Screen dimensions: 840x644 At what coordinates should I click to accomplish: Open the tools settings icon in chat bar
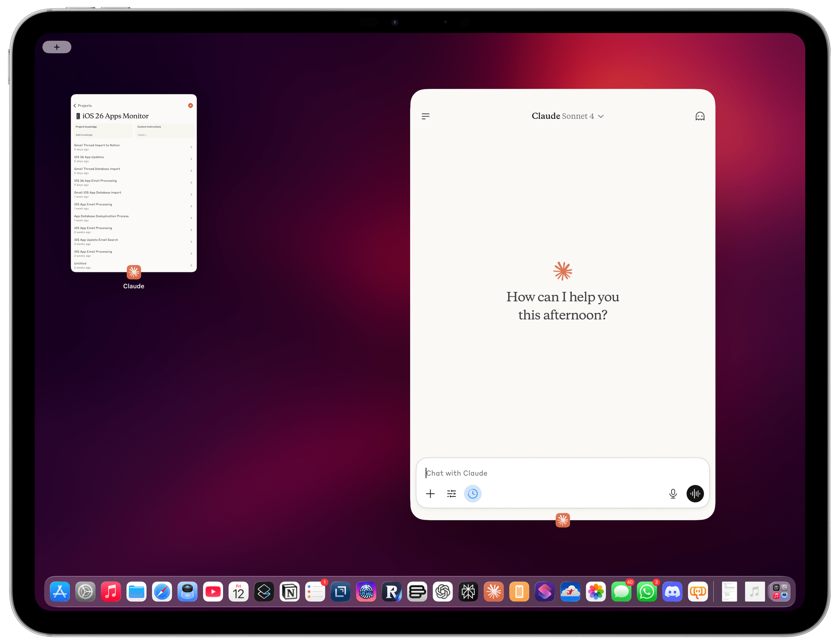pos(452,493)
